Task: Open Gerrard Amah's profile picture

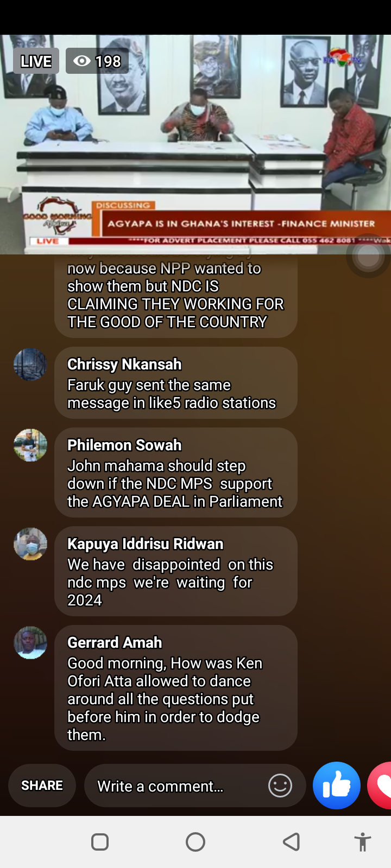Action: pyautogui.click(x=30, y=642)
